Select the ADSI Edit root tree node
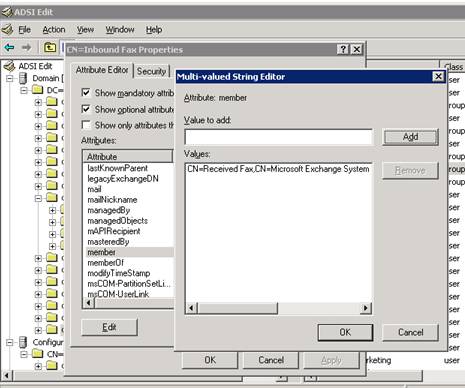Screen dimensions: 465x388 [35, 66]
